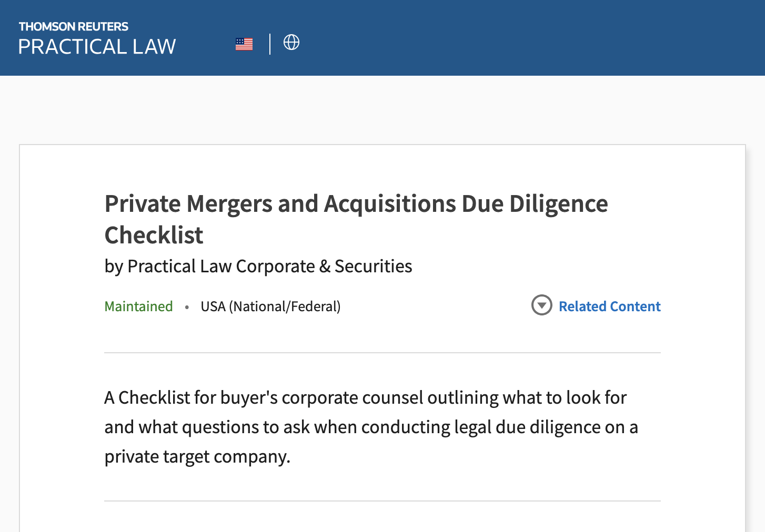Click the word "Checklist" in the title
This screenshot has height=532, width=765.
154,235
